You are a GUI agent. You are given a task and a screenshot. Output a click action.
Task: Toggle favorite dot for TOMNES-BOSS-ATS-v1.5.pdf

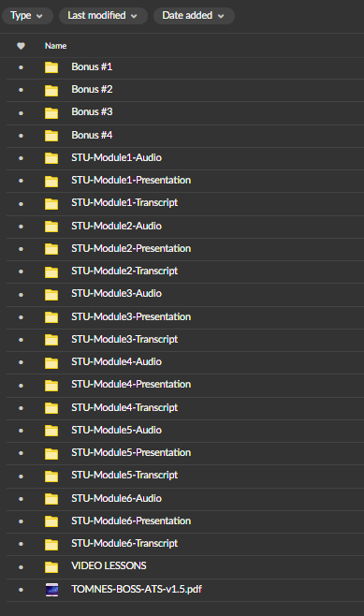[22, 590]
